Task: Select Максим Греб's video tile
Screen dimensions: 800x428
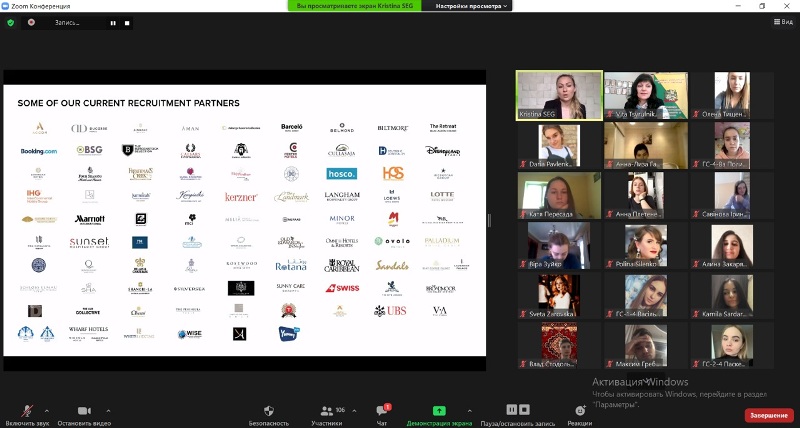Action: pos(646,345)
